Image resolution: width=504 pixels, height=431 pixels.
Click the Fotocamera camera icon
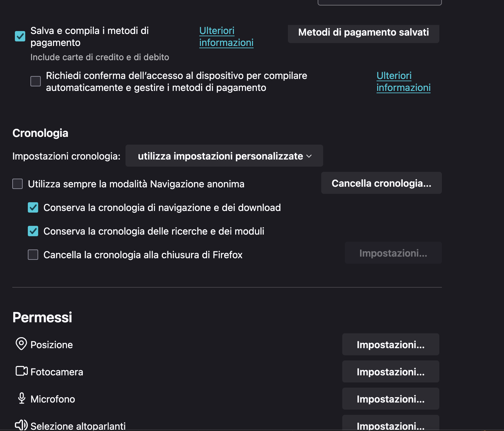pyautogui.click(x=22, y=371)
